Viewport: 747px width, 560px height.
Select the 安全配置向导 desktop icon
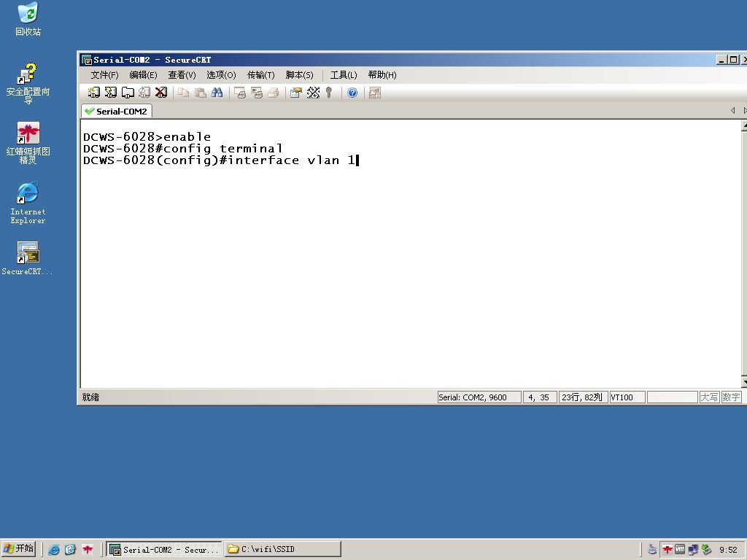28,83
